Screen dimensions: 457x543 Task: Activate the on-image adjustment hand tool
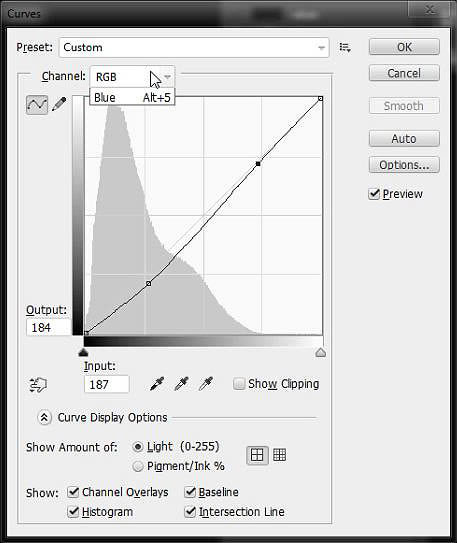coord(38,385)
